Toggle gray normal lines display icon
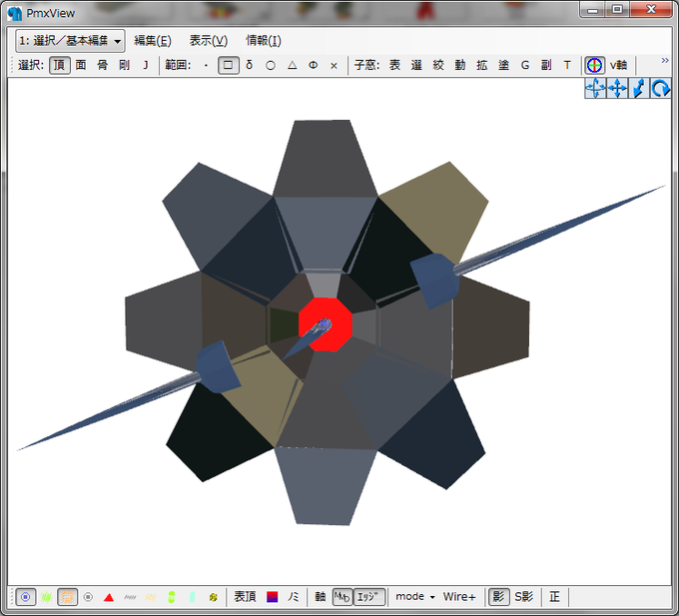The width and height of the screenshot is (679, 616). pos(130,597)
